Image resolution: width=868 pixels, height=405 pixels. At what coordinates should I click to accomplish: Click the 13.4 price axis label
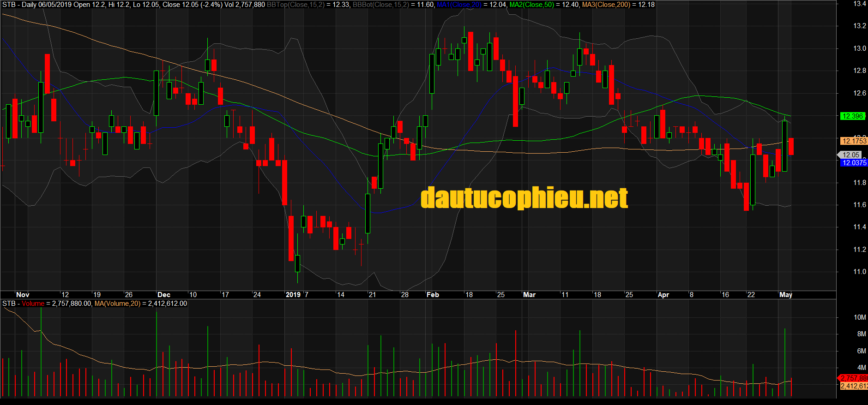click(x=859, y=4)
